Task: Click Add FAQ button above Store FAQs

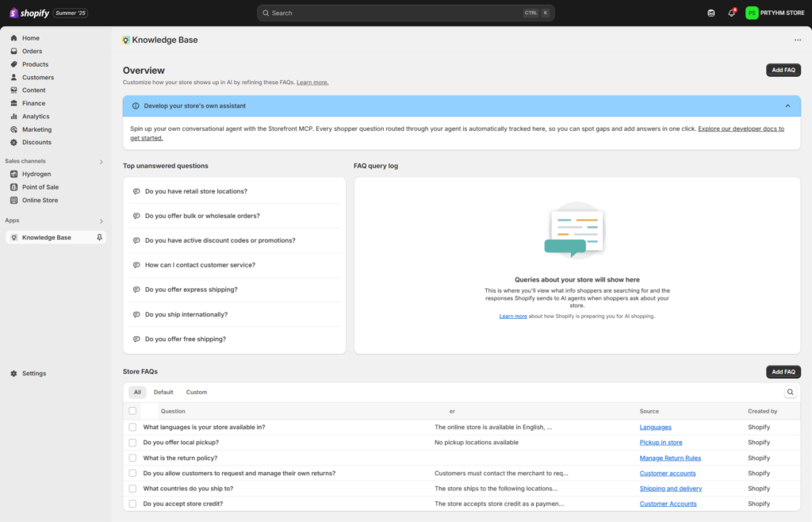Action: pos(783,372)
